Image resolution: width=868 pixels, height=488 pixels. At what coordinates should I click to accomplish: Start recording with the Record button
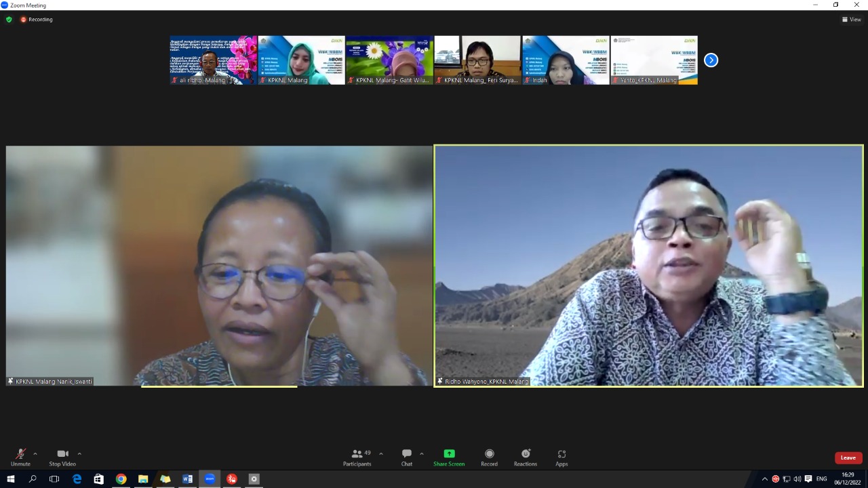(x=489, y=457)
